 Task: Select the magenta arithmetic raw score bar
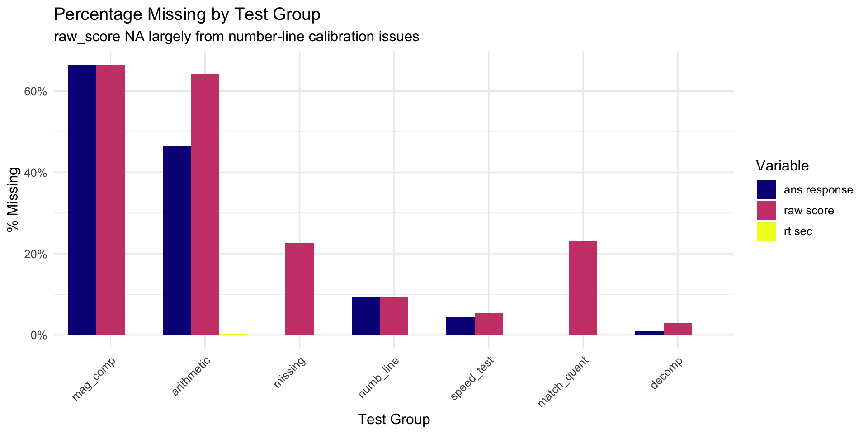click(x=205, y=204)
